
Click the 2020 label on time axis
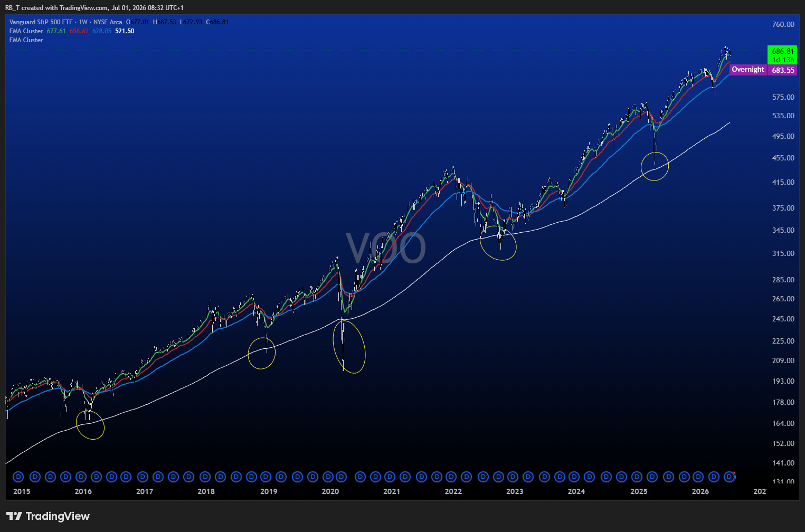pyautogui.click(x=330, y=491)
